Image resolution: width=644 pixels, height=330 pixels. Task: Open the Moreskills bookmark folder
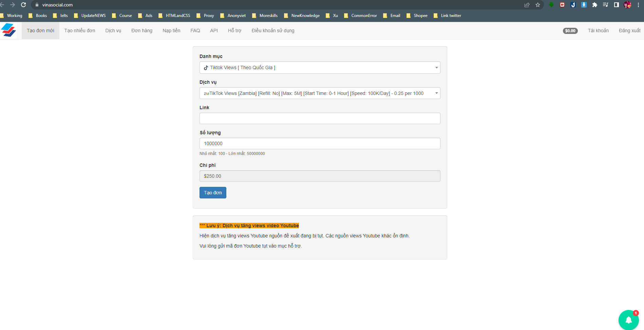pyautogui.click(x=265, y=16)
